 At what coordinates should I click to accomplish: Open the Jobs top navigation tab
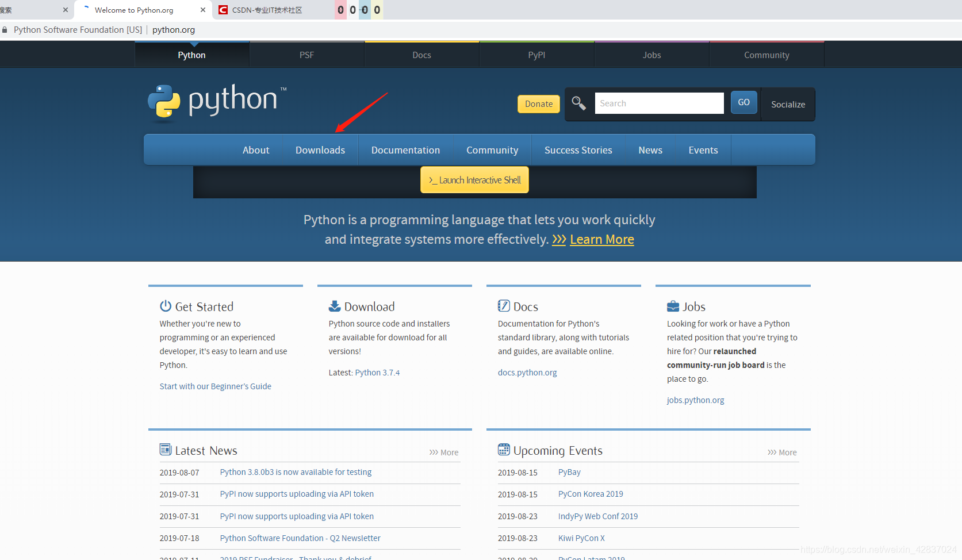click(x=651, y=55)
